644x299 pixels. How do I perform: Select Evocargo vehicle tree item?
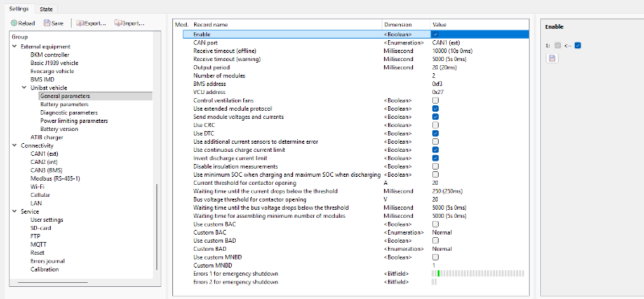pos(52,72)
